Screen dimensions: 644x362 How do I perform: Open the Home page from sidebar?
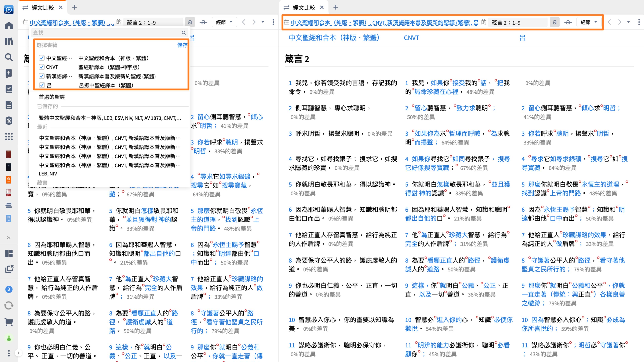(9, 25)
